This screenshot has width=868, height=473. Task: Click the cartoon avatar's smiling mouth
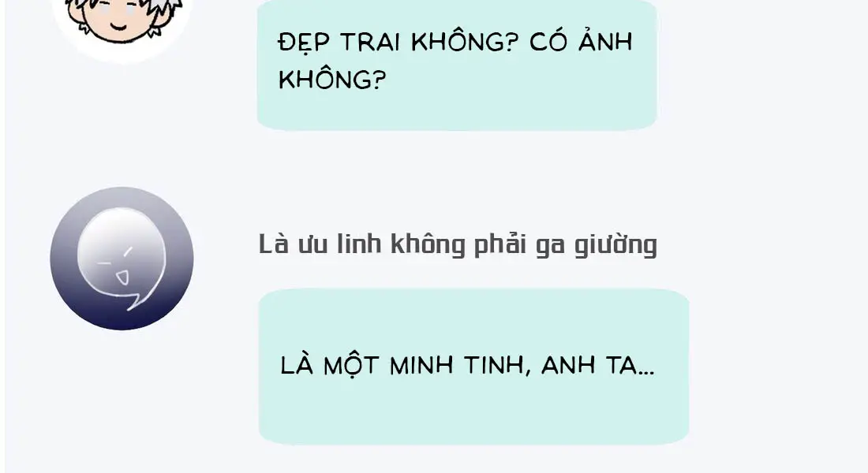pos(119,25)
